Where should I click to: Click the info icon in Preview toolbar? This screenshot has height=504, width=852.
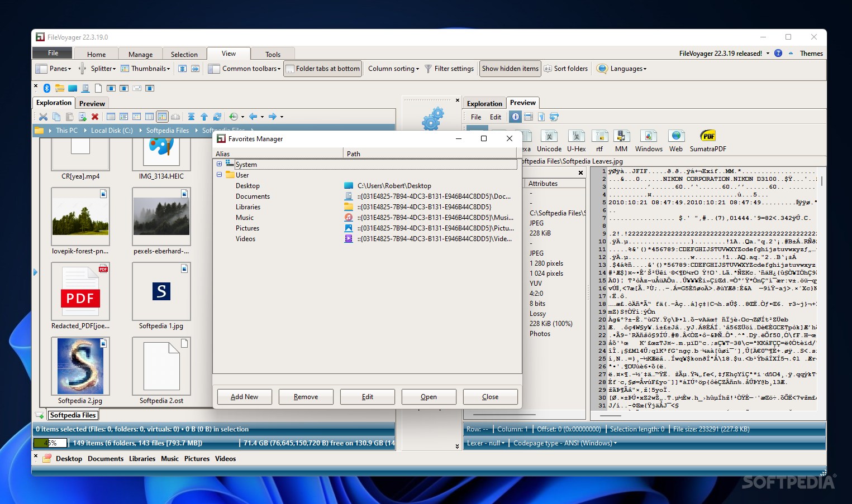click(516, 117)
